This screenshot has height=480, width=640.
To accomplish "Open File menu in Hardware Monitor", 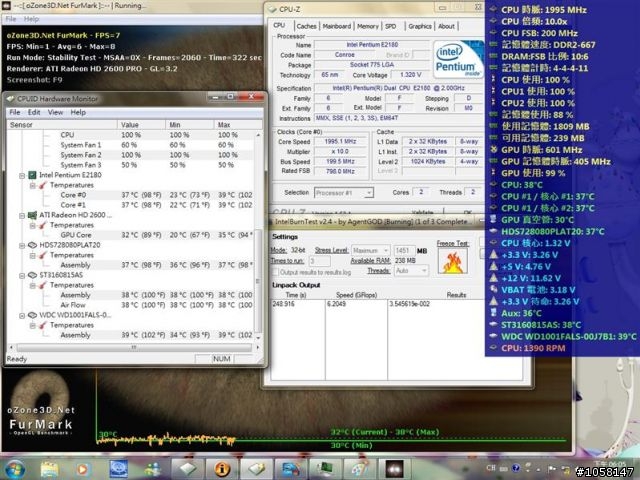I will point(15,112).
